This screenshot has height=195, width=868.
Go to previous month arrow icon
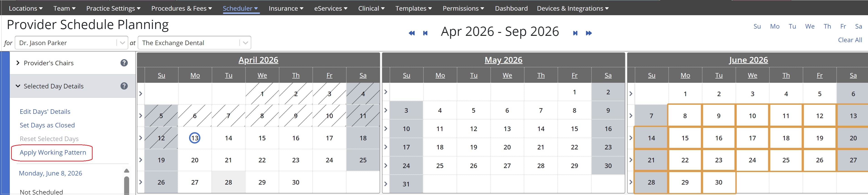coord(425,33)
